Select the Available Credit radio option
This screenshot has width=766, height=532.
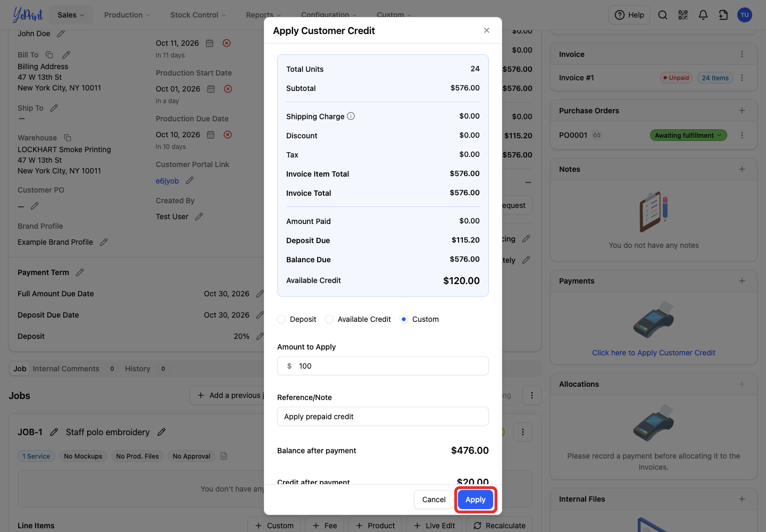[x=329, y=319]
